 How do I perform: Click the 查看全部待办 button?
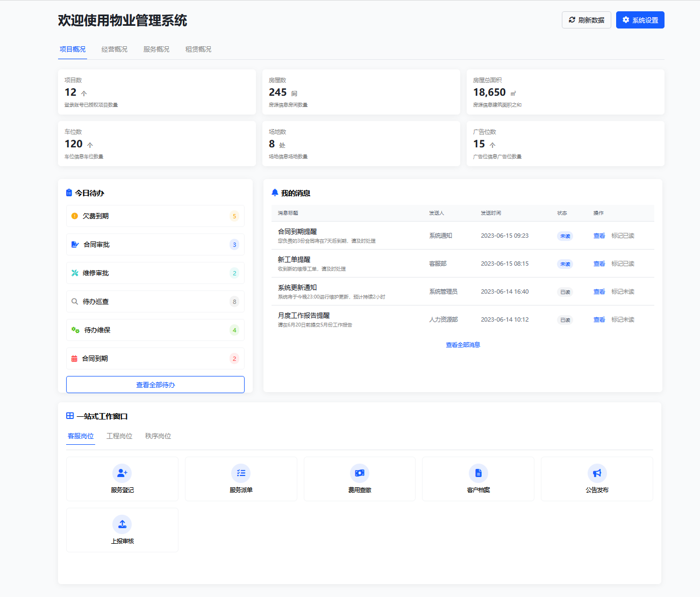coord(155,385)
